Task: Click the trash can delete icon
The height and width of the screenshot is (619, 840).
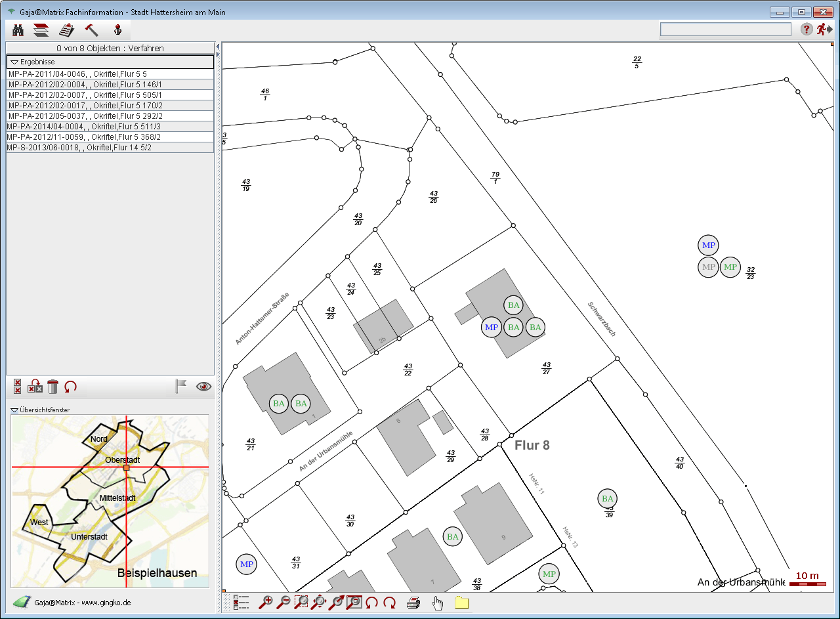Action: (x=53, y=387)
